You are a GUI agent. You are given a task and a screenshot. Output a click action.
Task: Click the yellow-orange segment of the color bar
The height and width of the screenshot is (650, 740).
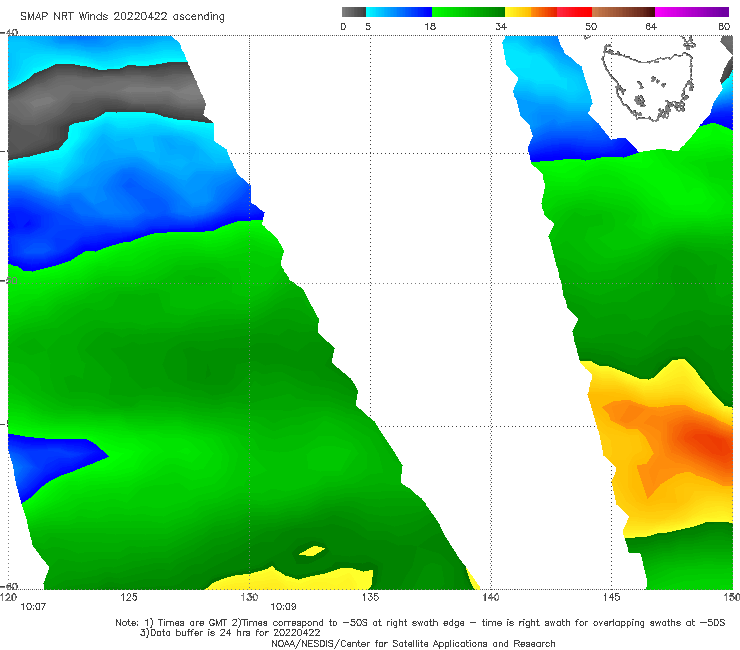[530, 12]
